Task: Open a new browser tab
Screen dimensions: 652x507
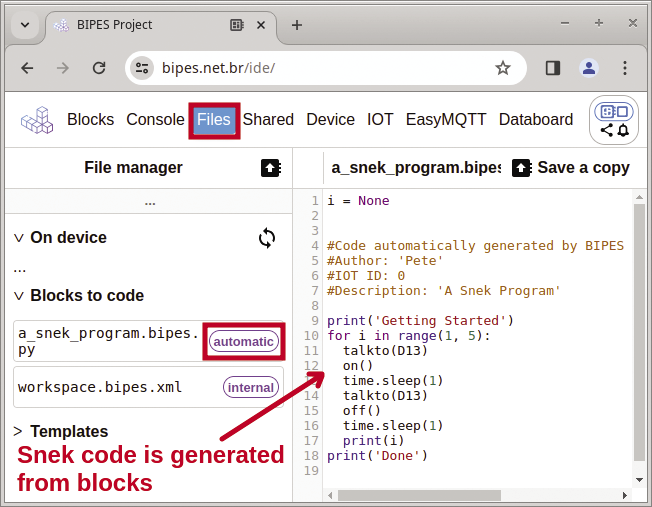Action: (296, 25)
